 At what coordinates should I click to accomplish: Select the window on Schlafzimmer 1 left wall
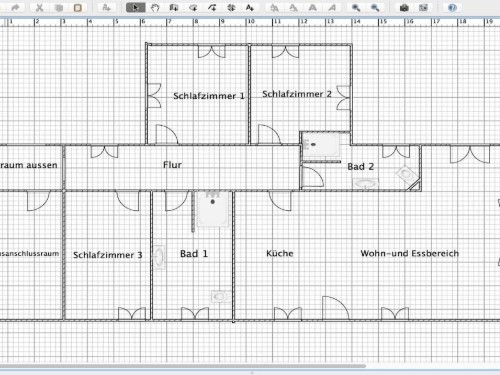click(154, 96)
